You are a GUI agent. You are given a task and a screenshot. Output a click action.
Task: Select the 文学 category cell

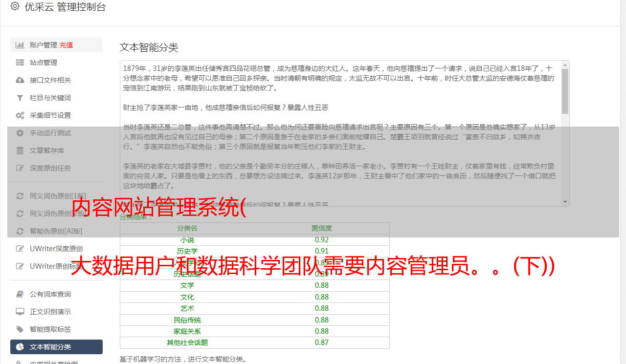(187, 285)
